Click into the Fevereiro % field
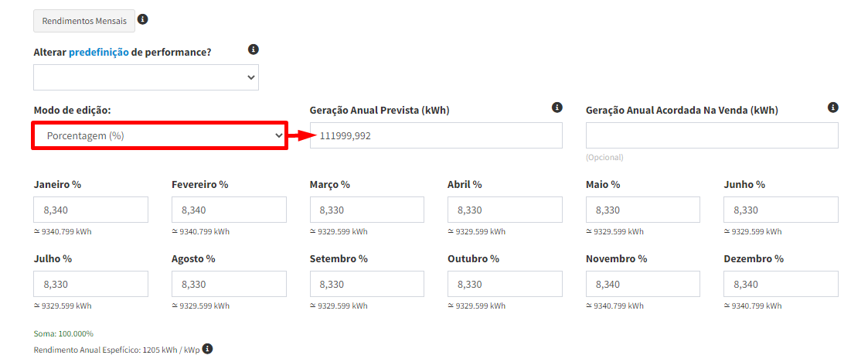The height and width of the screenshot is (362, 868). click(x=229, y=210)
